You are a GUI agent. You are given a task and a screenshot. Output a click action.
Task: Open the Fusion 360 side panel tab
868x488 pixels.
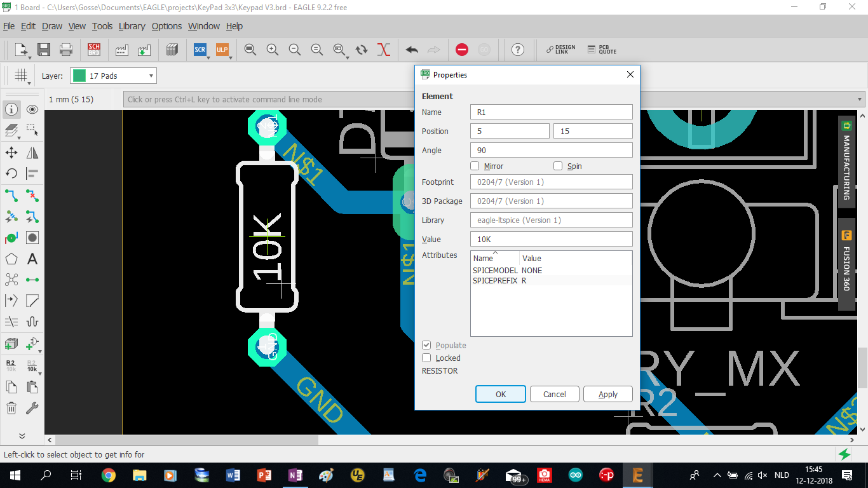click(846, 264)
